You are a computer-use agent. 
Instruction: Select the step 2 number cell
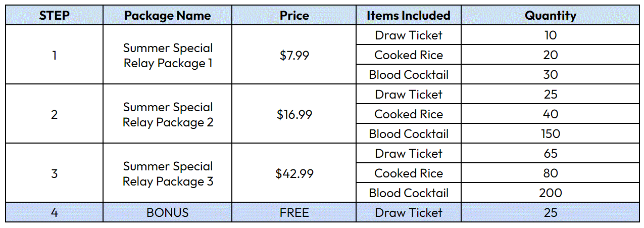pyautogui.click(x=55, y=114)
